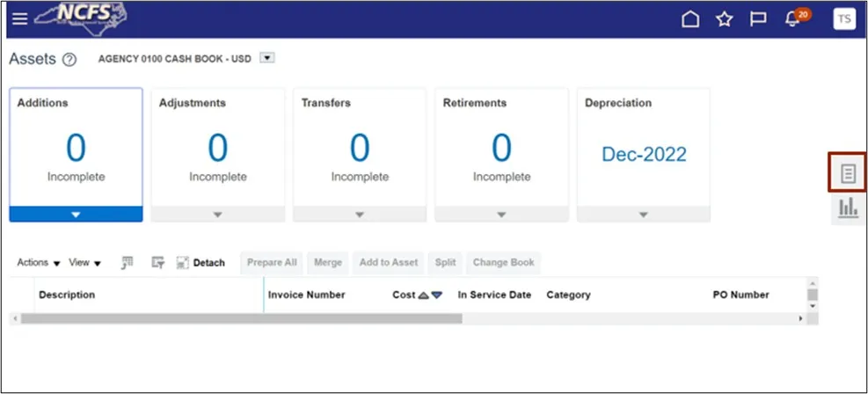Open the Assets help question-mark icon
This screenshot has height=394, width=868.
pos(69,60)
